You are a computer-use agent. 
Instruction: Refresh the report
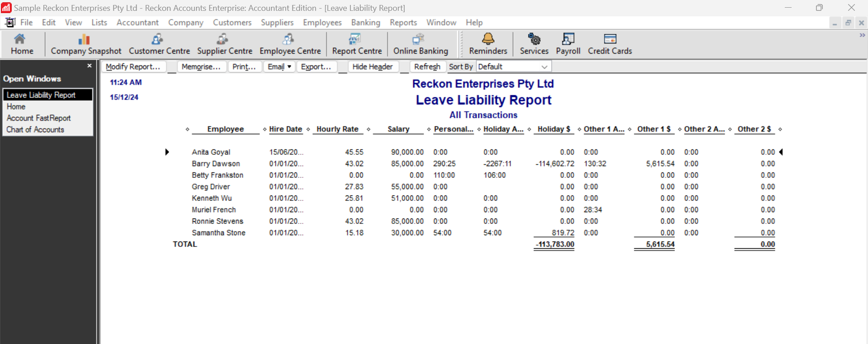tap(428, 67)
